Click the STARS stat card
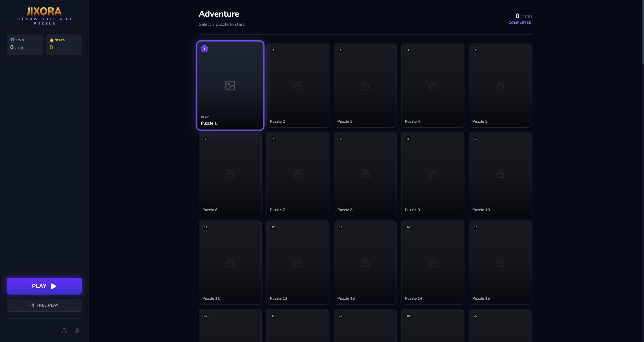644x342 pixels. 64,45
